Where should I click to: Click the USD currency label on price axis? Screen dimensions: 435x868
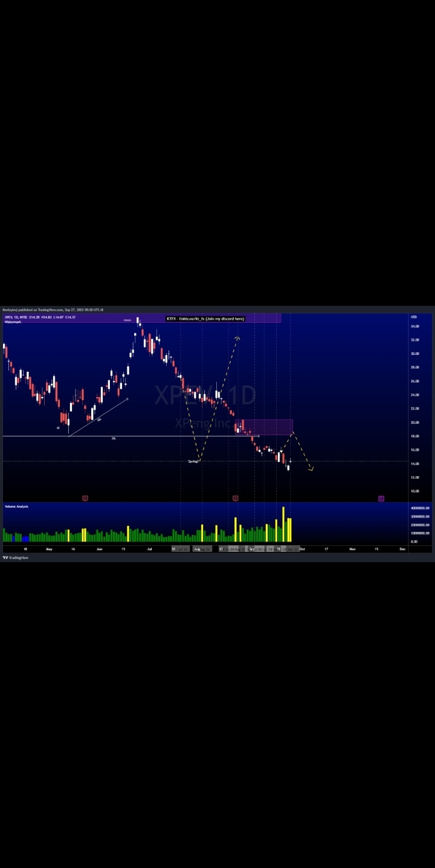(414, 317)
